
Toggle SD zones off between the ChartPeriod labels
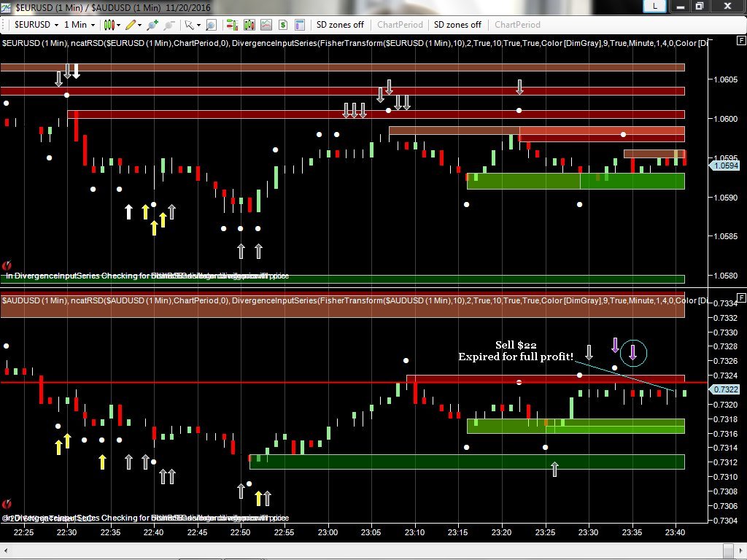457,25
